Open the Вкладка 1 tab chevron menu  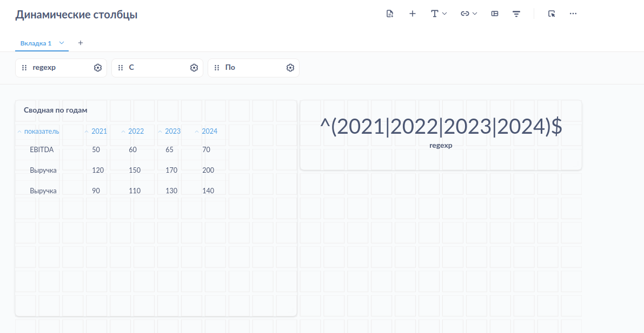[62, 43]
